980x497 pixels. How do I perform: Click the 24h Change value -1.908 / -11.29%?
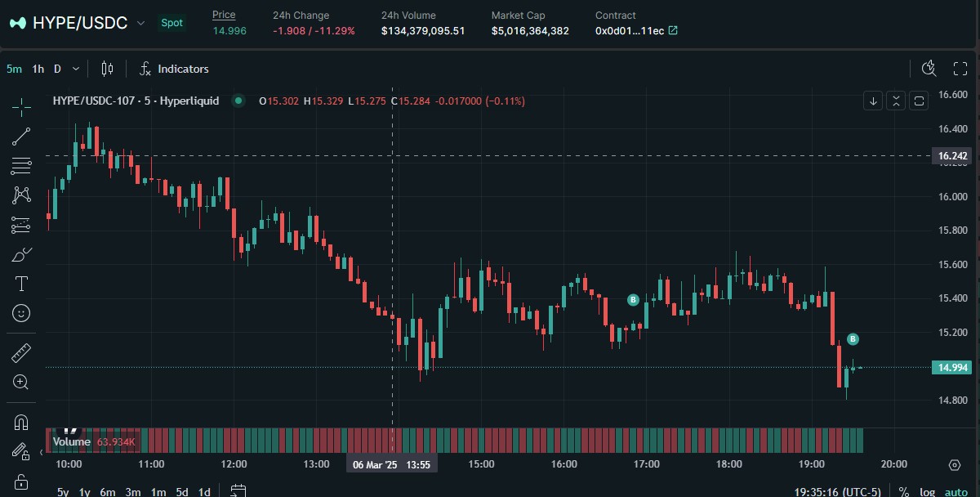[314, 31]
